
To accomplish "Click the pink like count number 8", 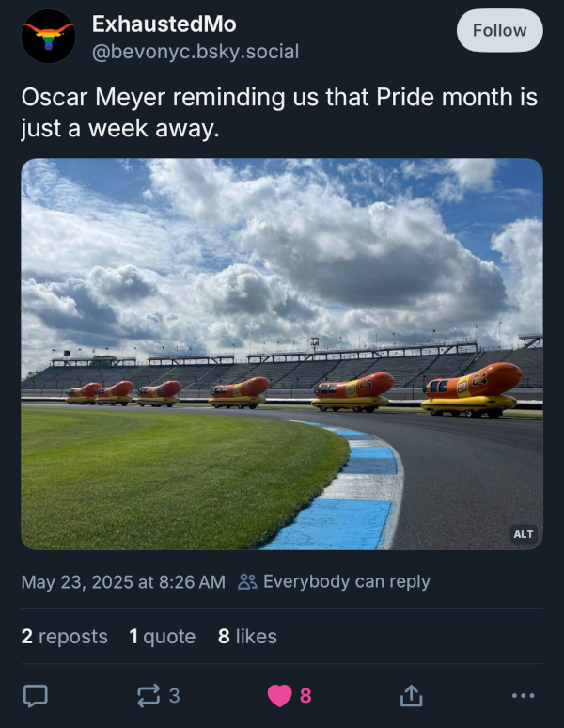I will [x=305, y=695].
